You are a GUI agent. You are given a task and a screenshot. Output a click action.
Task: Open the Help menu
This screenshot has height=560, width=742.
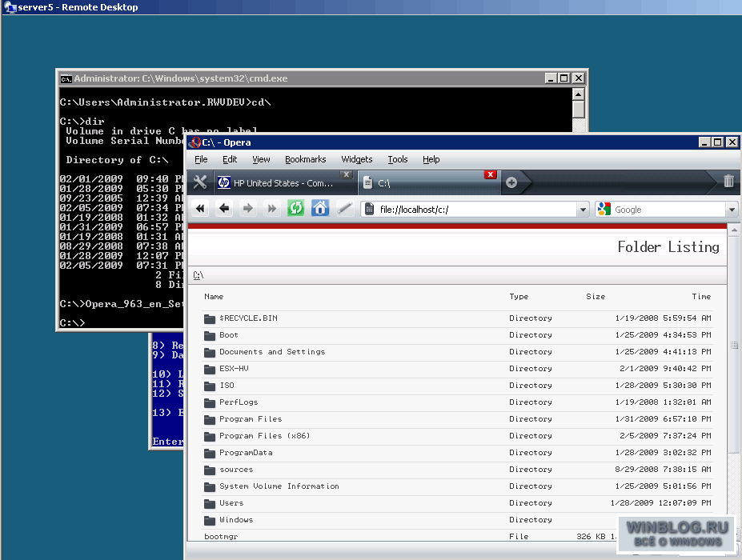431,159
